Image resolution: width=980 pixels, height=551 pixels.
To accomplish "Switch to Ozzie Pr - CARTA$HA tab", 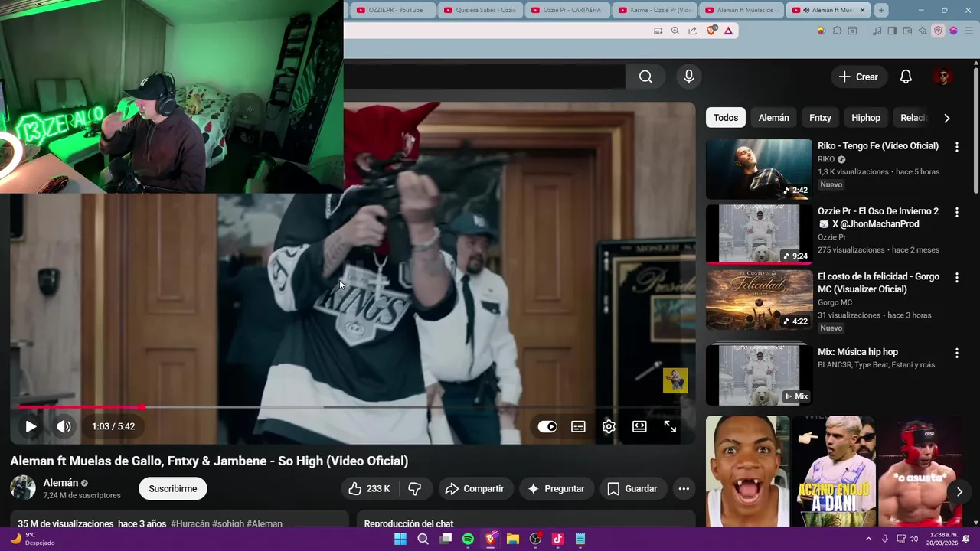I will pos(568,10).
